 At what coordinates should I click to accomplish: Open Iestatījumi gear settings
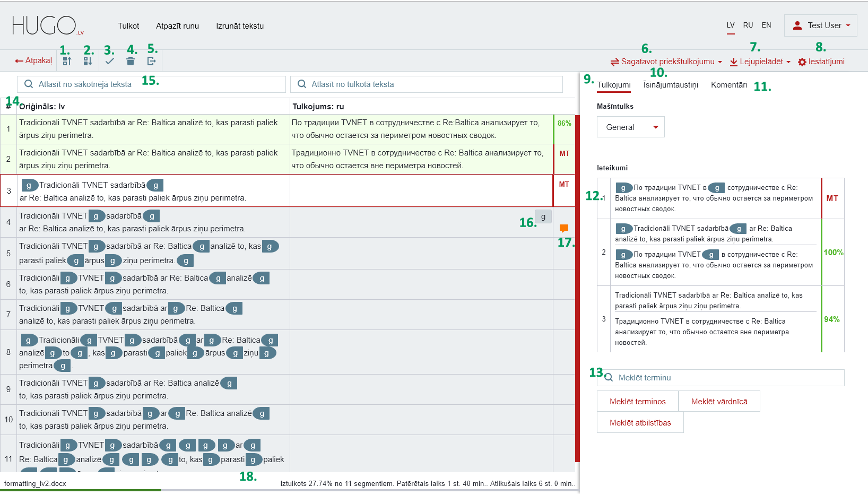(x=821, y=62)
